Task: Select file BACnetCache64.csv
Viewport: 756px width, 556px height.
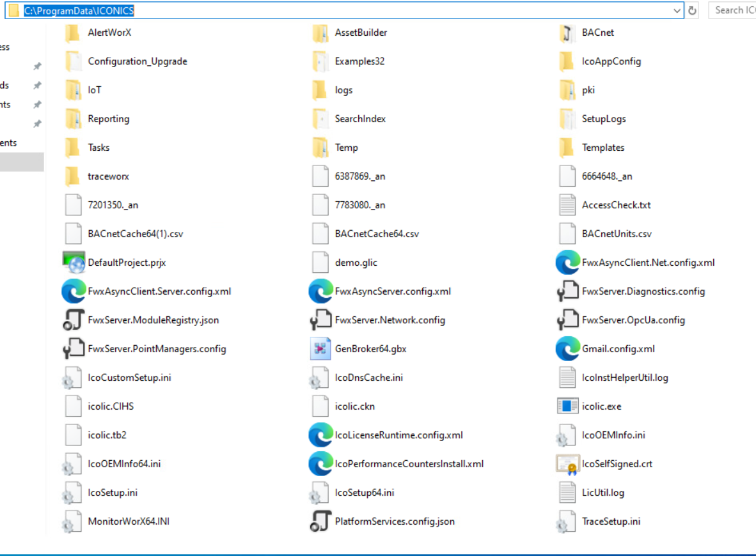Action: coord(377,234)
